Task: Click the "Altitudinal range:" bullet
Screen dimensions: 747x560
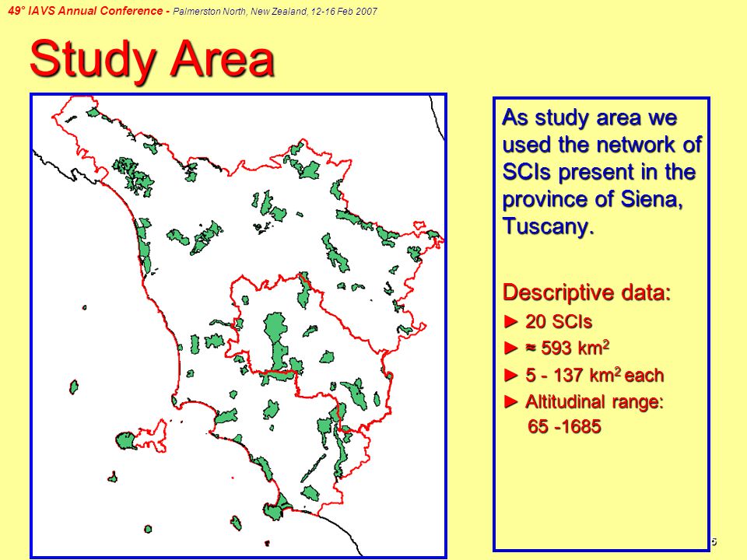Action: pos(584,401)
